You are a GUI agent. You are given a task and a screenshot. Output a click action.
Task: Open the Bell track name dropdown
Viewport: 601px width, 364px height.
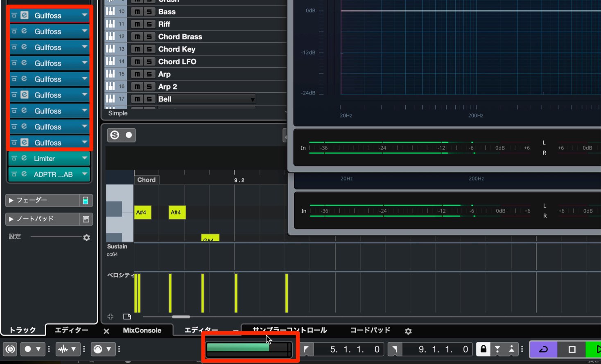pyautogui.click(x=253, y=99)
